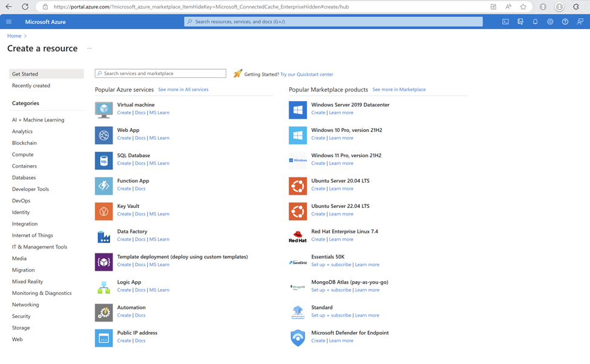
Task: Click the Red Hat Enterprise Linux logo
Action: 298,236
